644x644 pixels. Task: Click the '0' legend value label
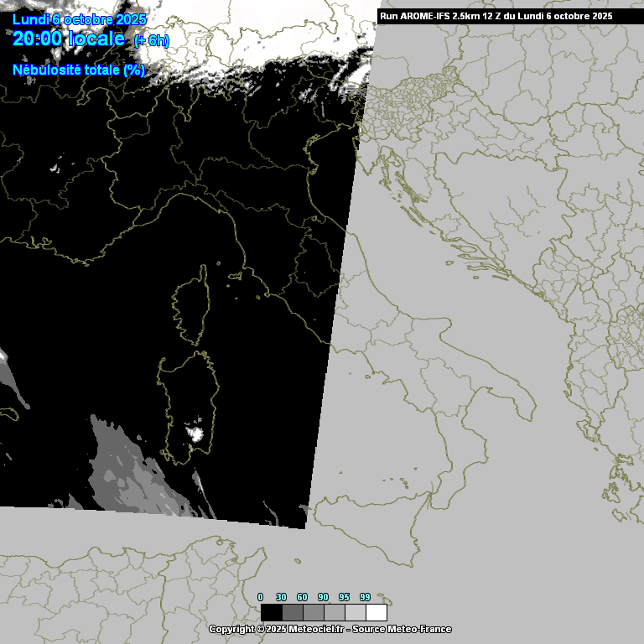tap(260, 597)
